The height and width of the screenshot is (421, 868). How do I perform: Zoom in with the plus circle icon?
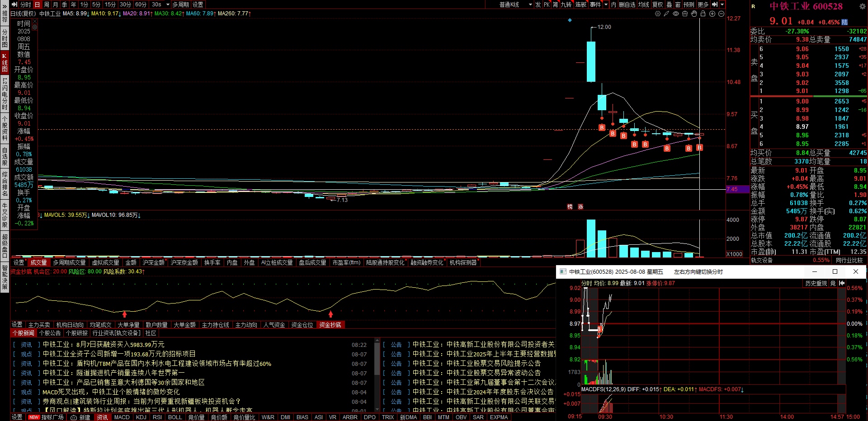(712, 14)
